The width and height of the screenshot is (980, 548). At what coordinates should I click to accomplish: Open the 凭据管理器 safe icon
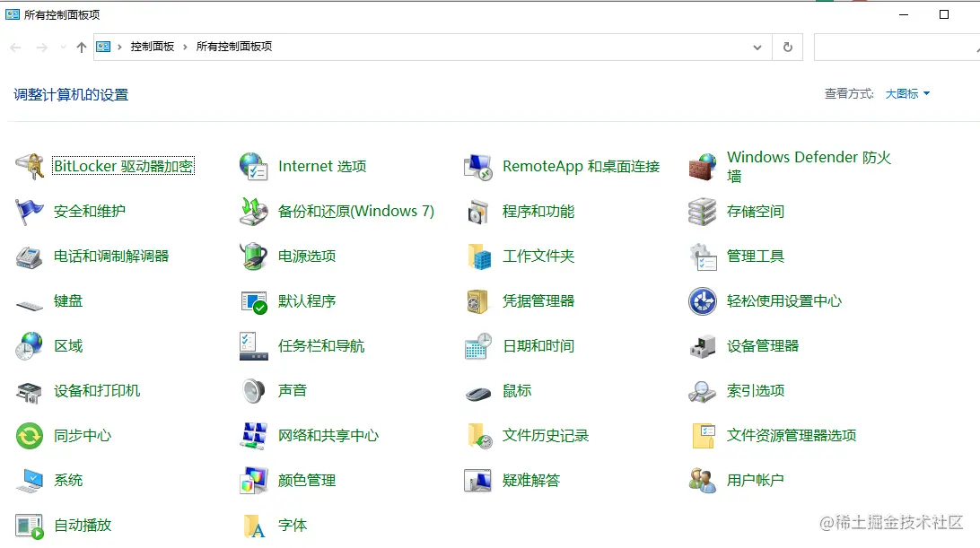click(x=478, y=301)
